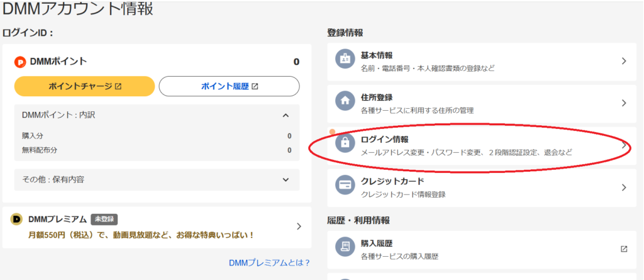Click the 基本情報 ID card icon
The height and width of the screenshot is (280, 644).
point(345,61)
